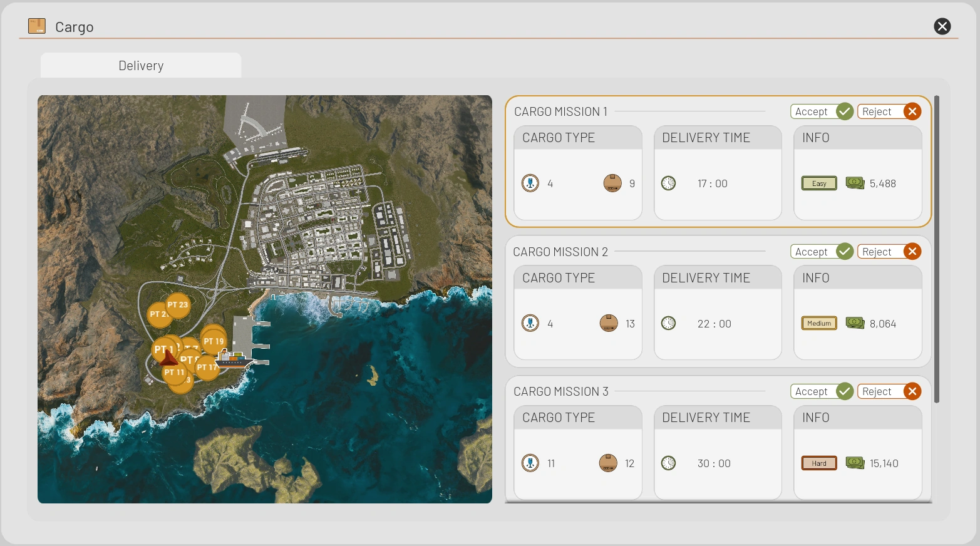The image size is (980, 546).
Task: Click the Hard difficulty badge
Action: [x=819, y=463]
